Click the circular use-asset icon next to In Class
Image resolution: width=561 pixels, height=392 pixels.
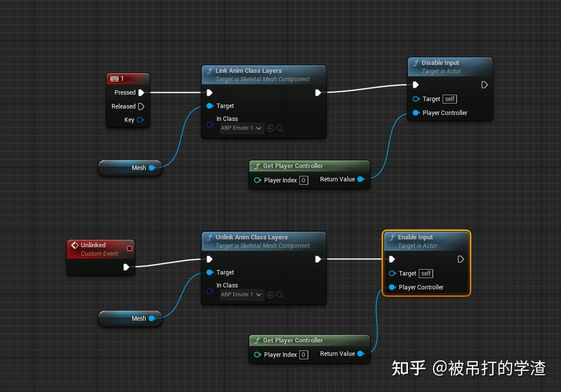coord(271,128)
